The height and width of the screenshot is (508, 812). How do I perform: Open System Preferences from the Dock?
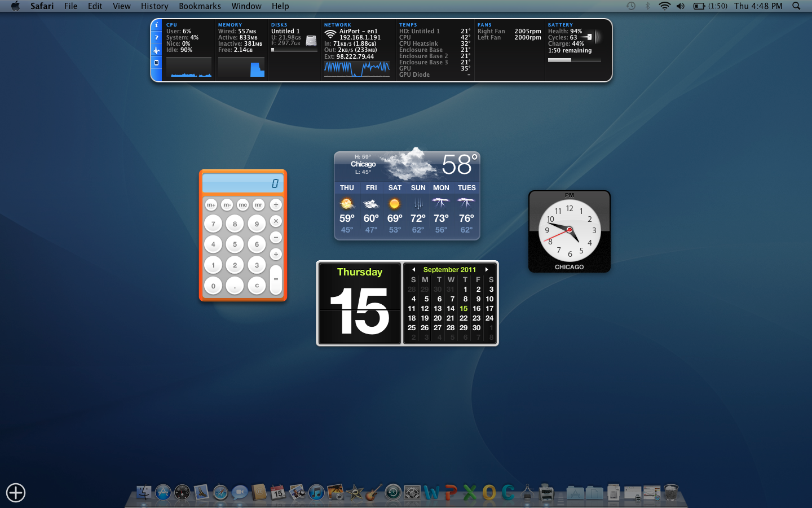pyautogui.click(x=412, y=493)
